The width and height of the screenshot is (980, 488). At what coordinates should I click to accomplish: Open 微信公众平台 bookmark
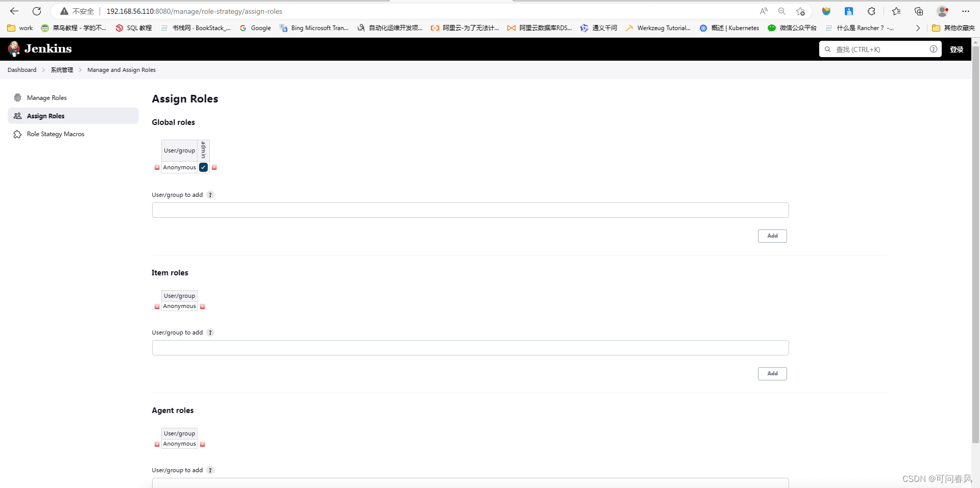[792, 28]
